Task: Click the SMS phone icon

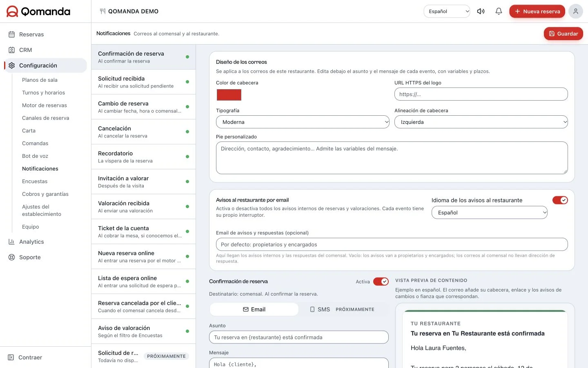Action: coord(312,310)
